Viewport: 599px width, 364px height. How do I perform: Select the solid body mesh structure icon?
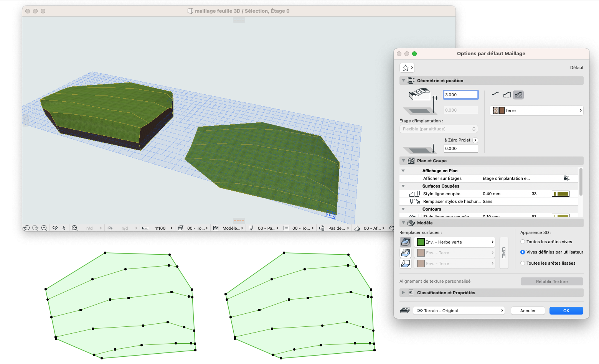tap(518, 95)
